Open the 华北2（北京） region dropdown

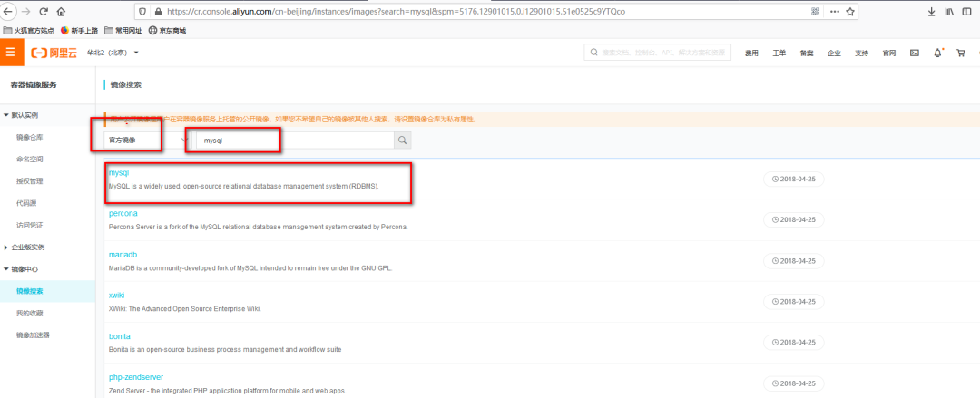[113, 53]
